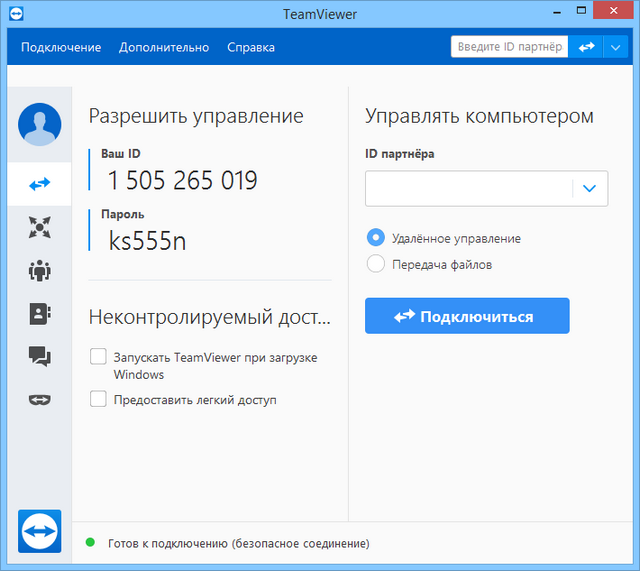This screenshot has width=640, height=571.
Task: Open the user profile avatar icon
Action: coord(39,125)
